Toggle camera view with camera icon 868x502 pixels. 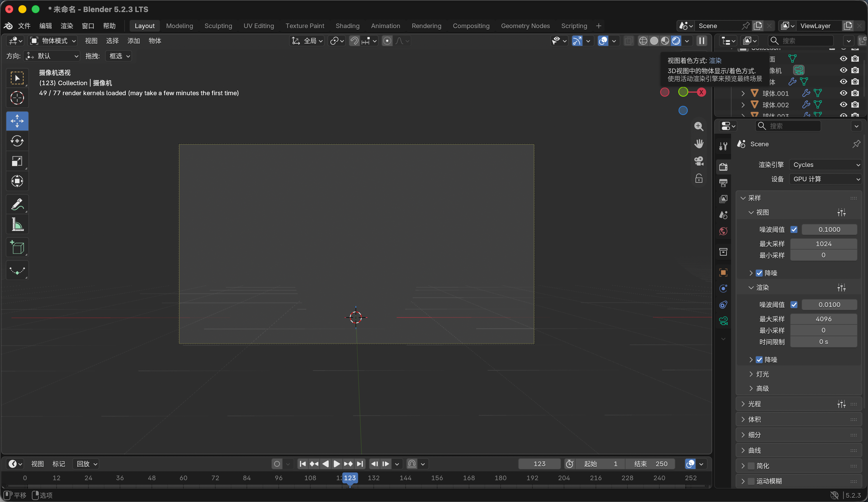(699, 161)
